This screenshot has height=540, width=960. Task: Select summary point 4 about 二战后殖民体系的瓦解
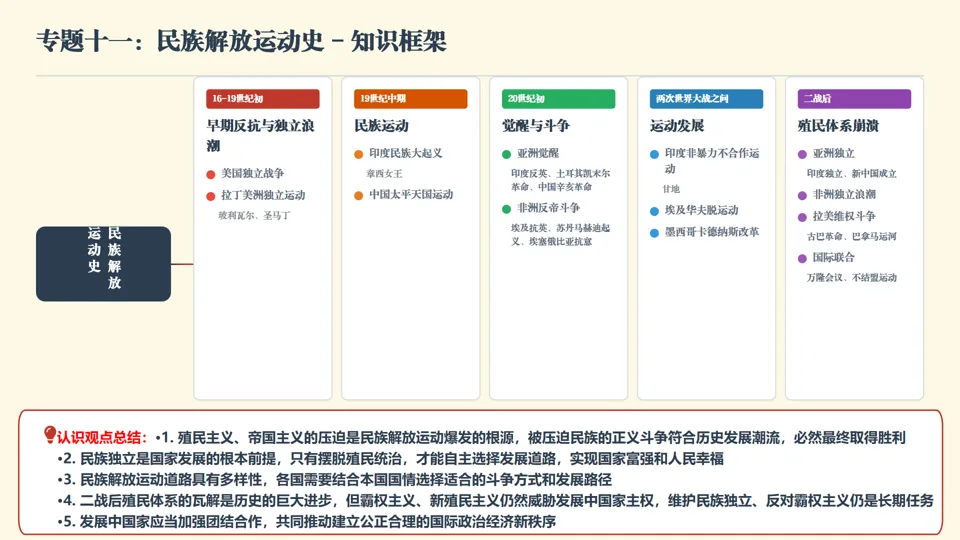[495, 501]
